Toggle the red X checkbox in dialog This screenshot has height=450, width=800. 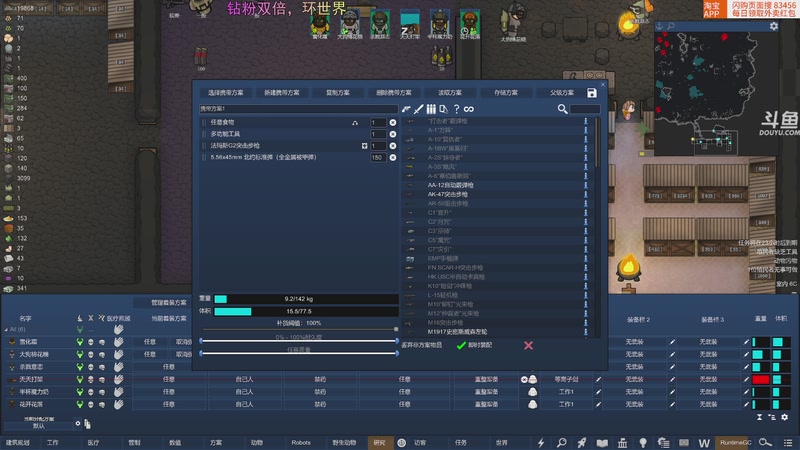529,345
